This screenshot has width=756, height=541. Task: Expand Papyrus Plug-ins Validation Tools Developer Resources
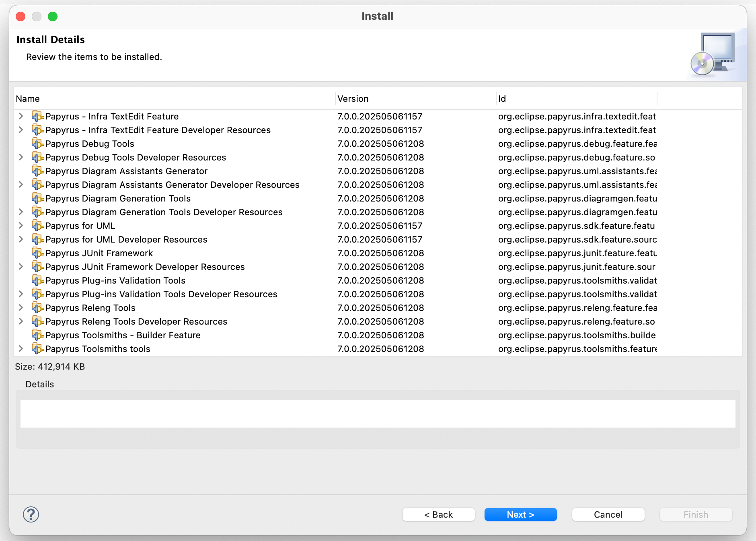(x=21, y=294)
